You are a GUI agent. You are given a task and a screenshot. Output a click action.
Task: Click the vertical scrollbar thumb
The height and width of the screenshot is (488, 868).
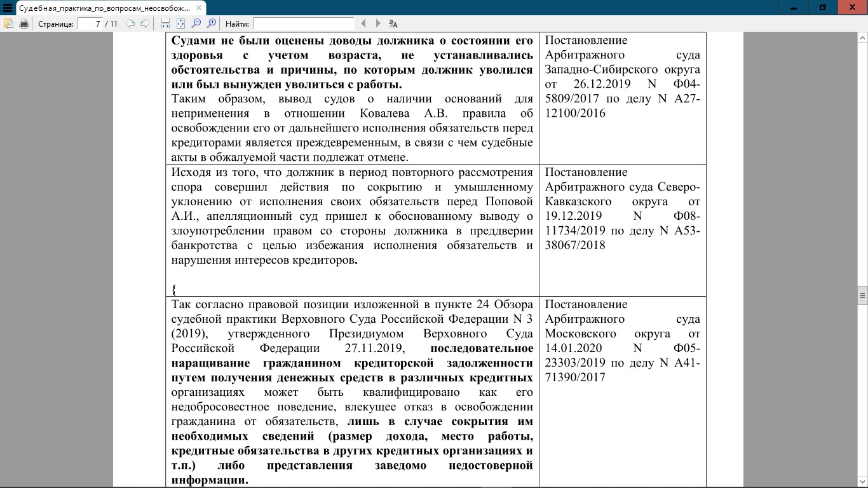[x=862, y=295]
